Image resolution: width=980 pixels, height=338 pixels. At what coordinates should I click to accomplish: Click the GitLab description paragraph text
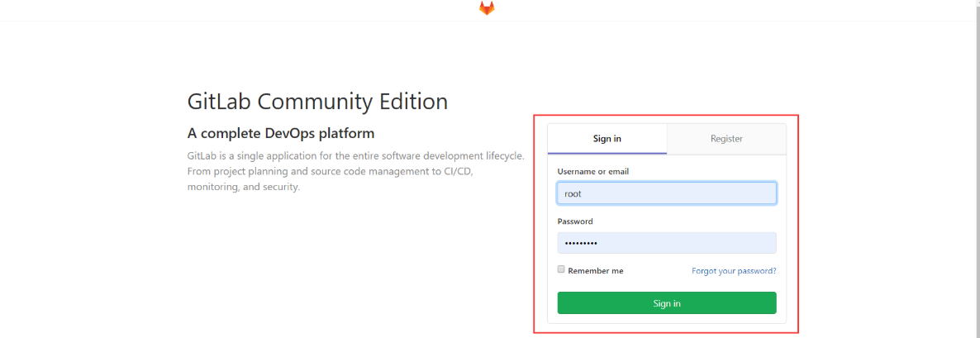click(x=355, y=170)
